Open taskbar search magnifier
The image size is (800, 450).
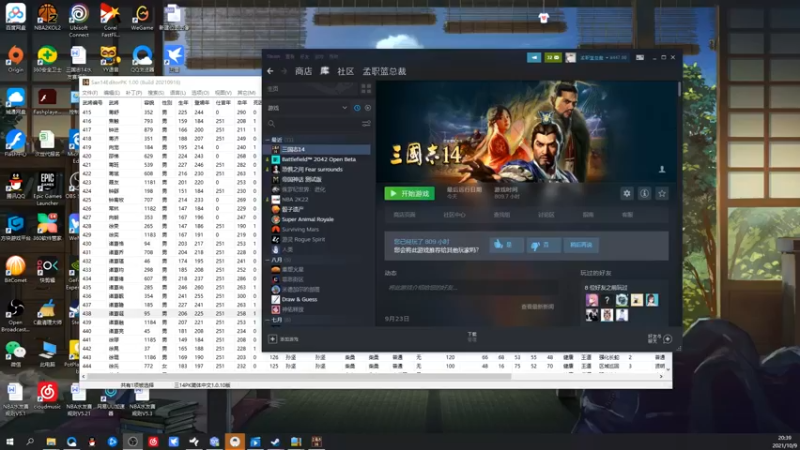pyautogui.click(x=30, y=441)
